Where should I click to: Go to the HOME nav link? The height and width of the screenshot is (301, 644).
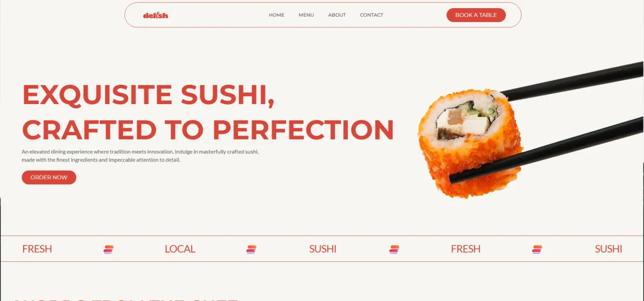pyautogui.click(x=276, y=15)
